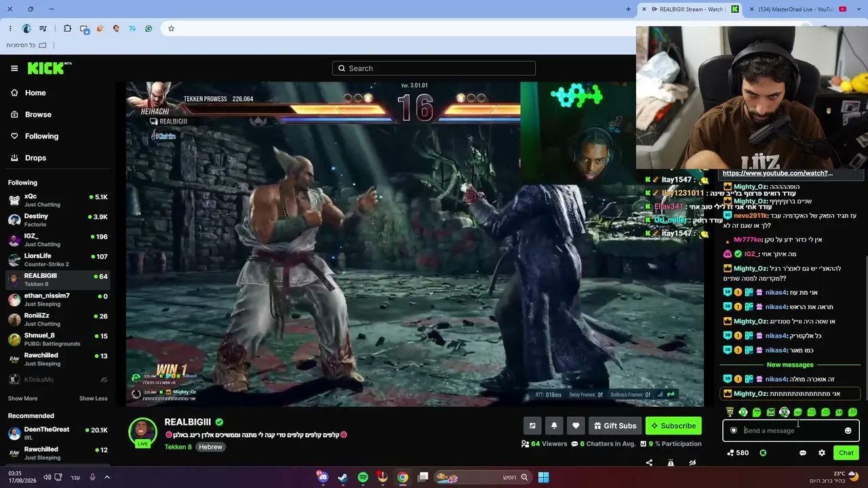
Task: Open the Chrome extensions puzzle icon
Action: coord(67,28)
